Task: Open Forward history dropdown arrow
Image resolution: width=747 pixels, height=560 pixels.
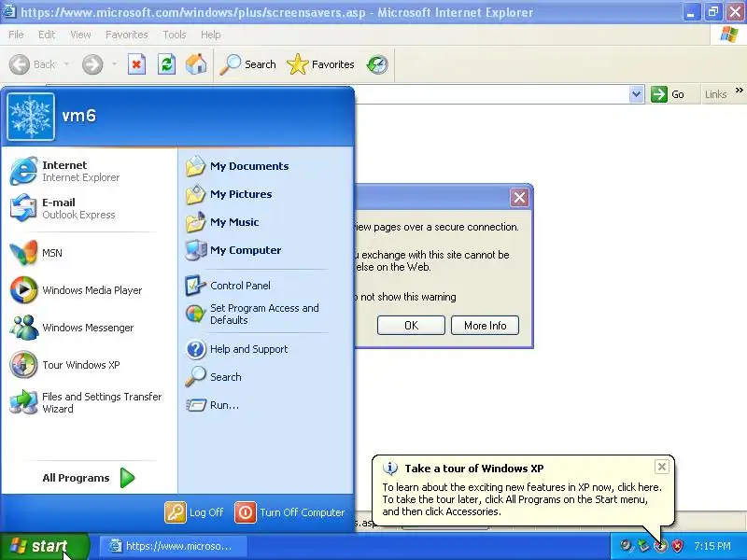Action: coord(114,63)
